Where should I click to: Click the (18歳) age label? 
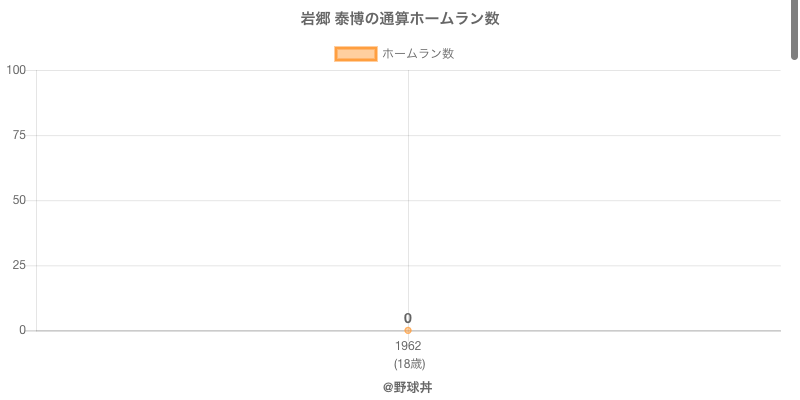click(408, 363)
